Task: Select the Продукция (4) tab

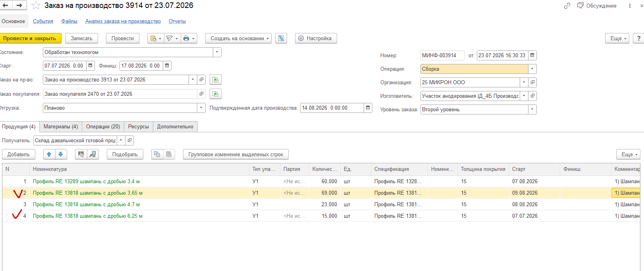Action: point(19,126)
